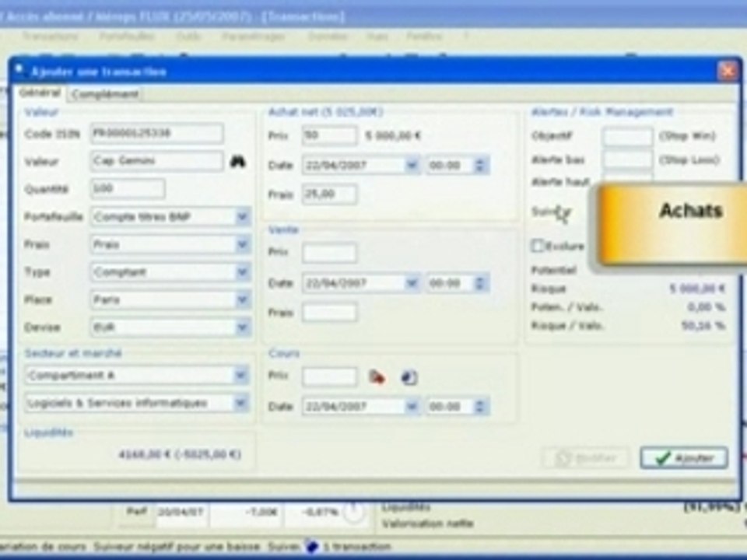
Task: Open the Paramétrages menu
Action: [253, 37]
